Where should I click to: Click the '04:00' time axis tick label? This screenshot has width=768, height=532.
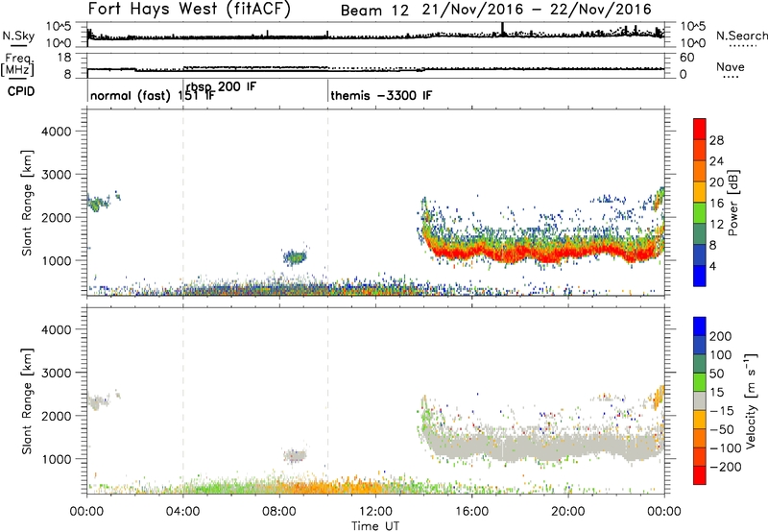point(182,512)
